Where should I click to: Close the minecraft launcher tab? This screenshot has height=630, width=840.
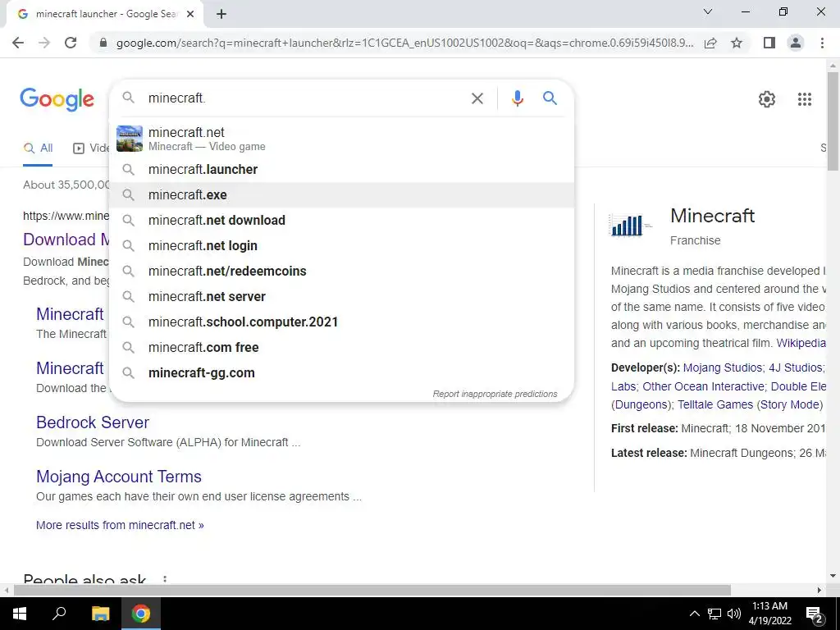pyautogui.click(x=190, y=15)
